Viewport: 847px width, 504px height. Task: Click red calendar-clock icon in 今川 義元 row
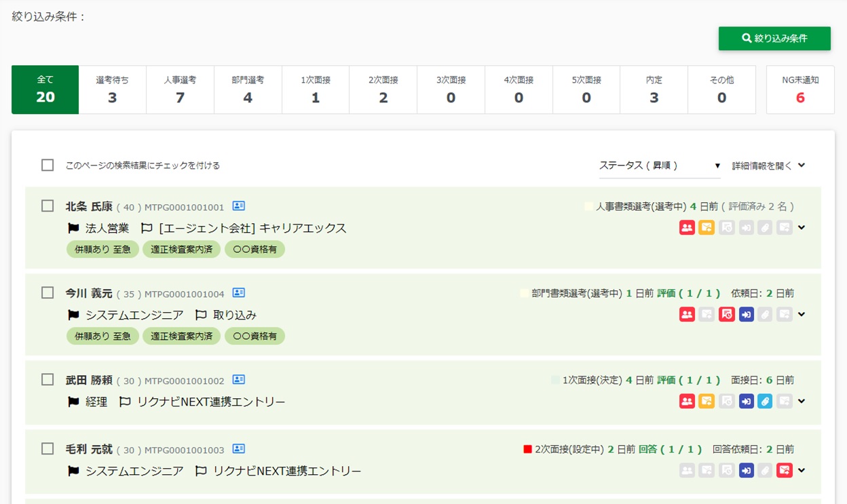[x=726, y=315]
